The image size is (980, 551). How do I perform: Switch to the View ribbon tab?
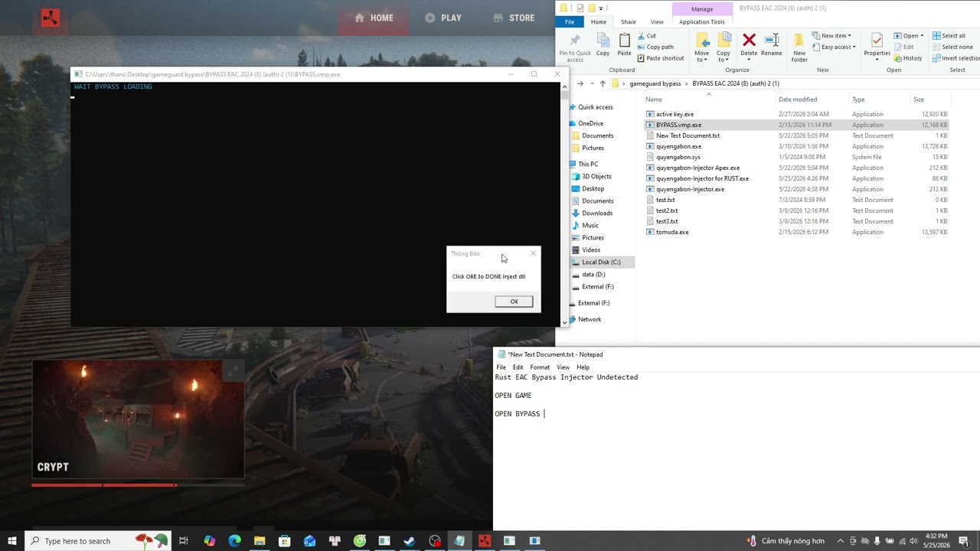click(657, 22)
